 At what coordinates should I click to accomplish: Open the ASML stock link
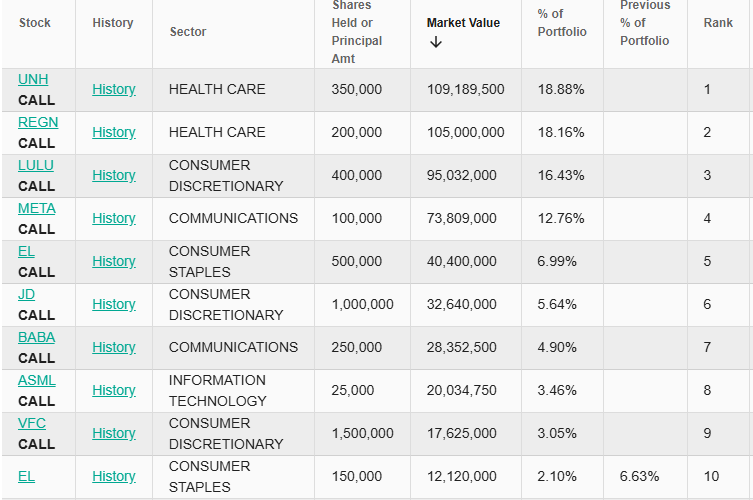(37, 380)
